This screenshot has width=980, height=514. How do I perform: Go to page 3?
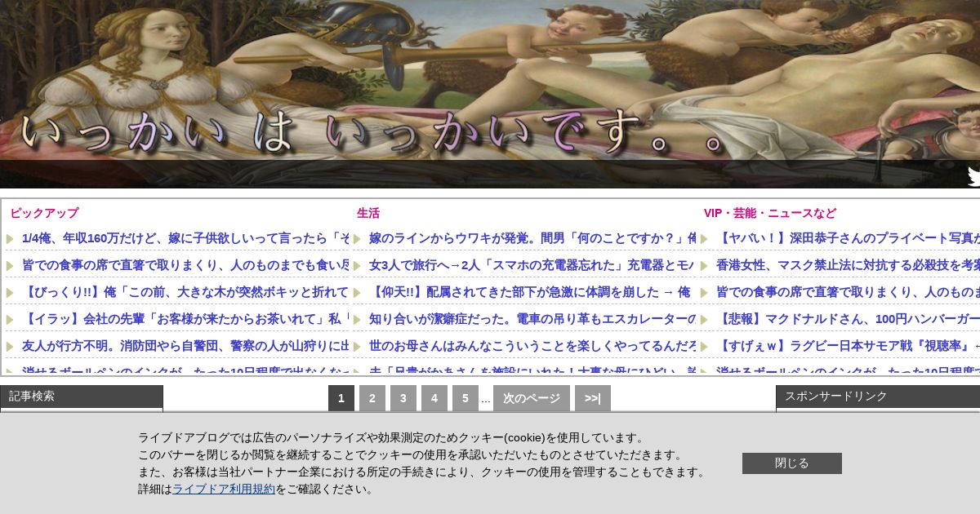coord(403,398)
